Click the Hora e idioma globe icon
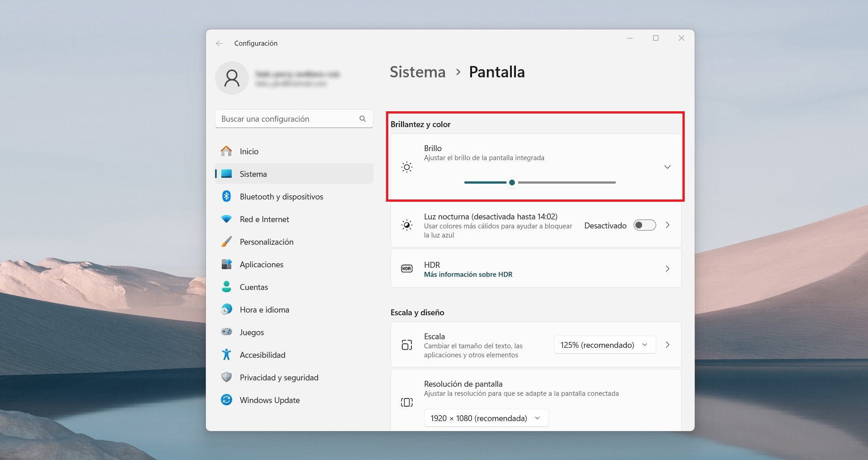The width and height of the screenshot is (868, 460). pyautogui.click(x=226, y=309)
